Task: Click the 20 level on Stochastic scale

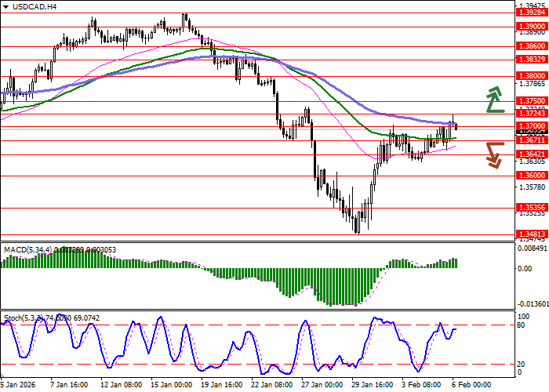Action: (x=521, y=365)
